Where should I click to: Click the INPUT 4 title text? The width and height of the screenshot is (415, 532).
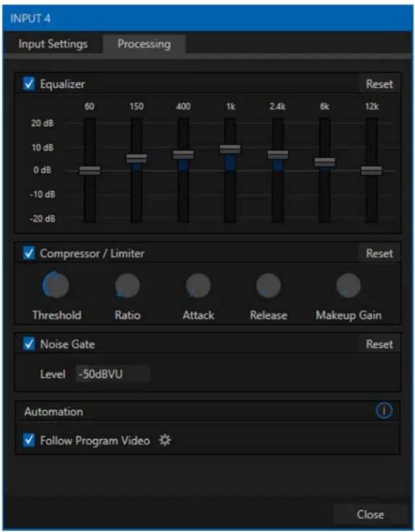pos(30,18)
